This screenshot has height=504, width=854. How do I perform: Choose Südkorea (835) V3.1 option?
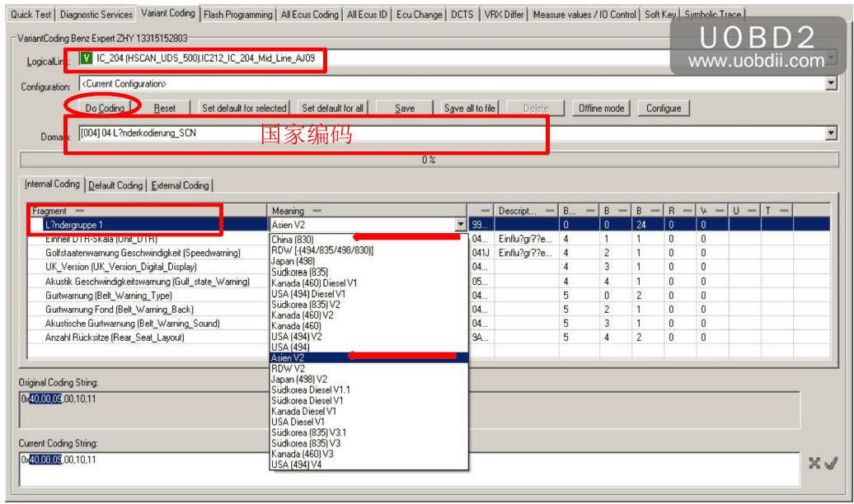click(368, 432)
